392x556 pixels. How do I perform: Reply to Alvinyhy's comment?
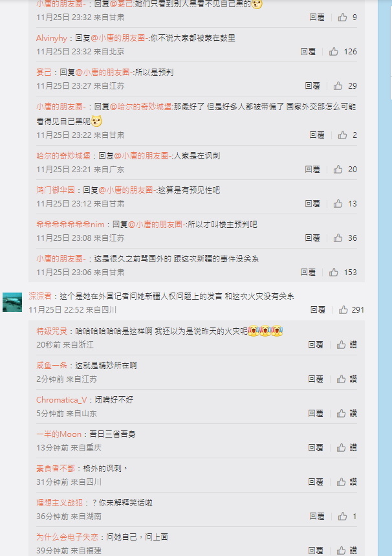308,52
